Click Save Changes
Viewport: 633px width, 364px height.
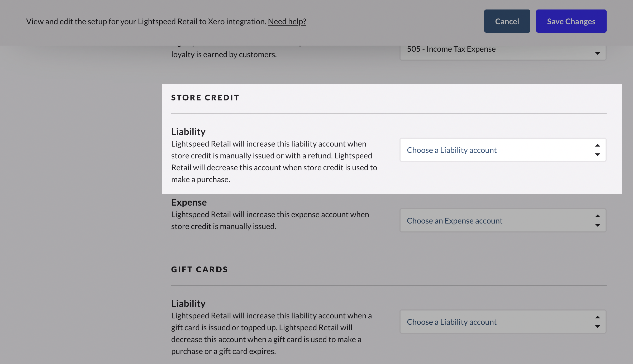coord(571,21)
